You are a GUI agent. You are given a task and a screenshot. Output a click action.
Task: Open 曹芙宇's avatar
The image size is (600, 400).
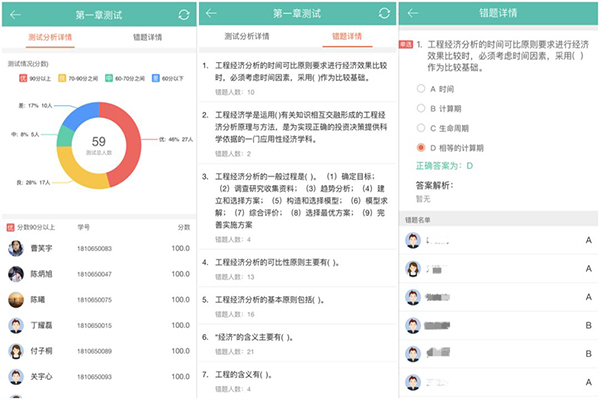(16, 248)
